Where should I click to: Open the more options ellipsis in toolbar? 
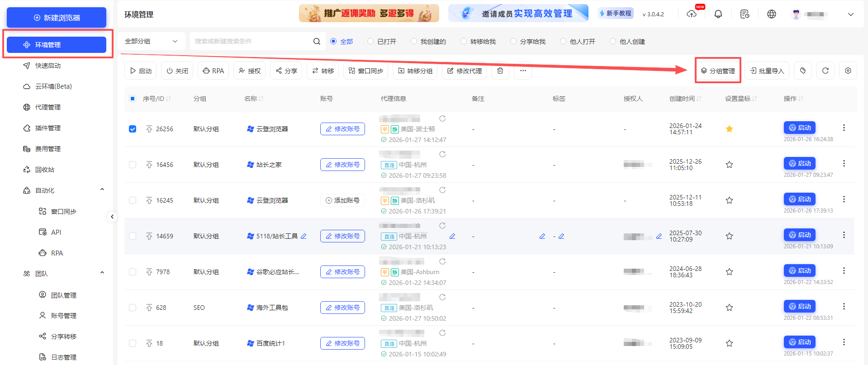coord(523,71)
